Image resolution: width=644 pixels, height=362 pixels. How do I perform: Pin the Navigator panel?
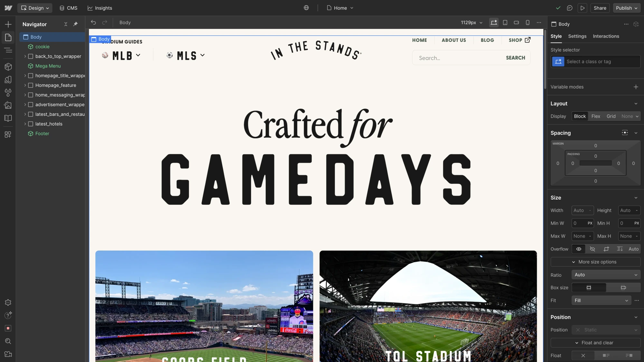coord(75,24)
